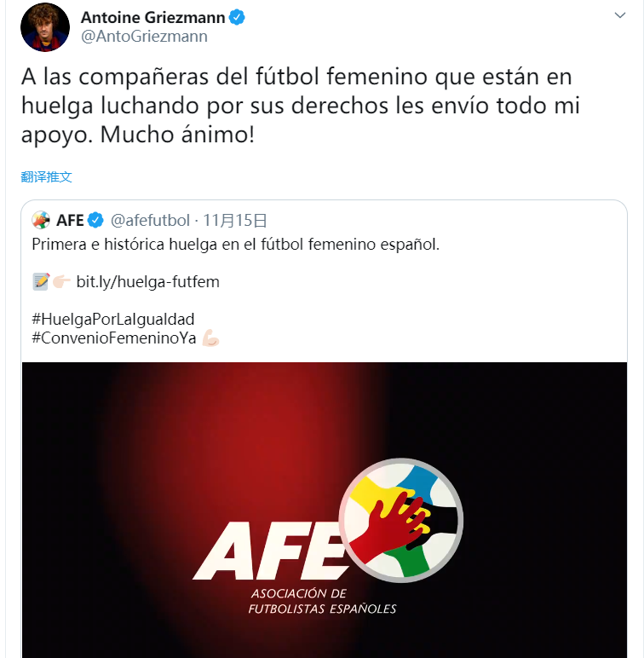Viewport: 644px width, 658px height.
Task: Open the AFE avatar in quoted tweet
Action: tap(41, 220)
